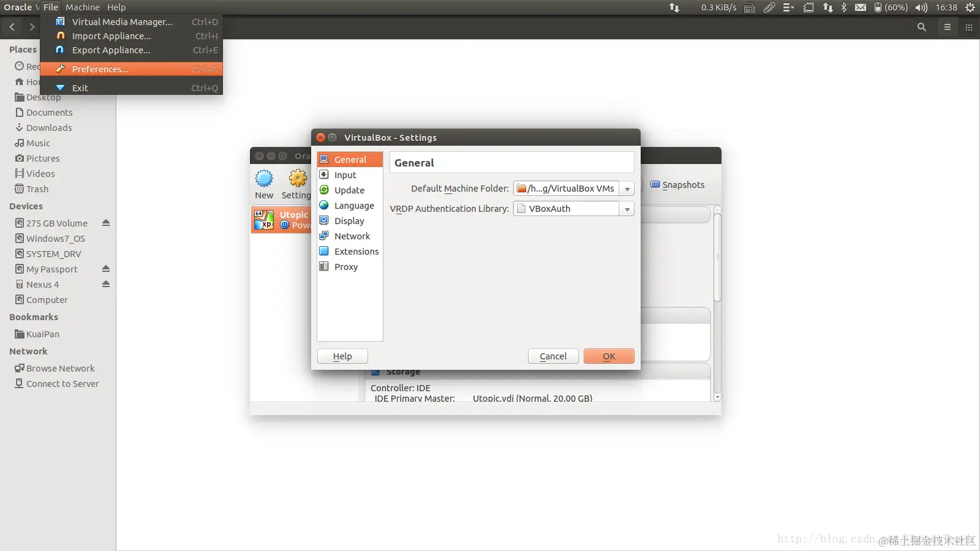Select the Language settings category
The height and width of the screenshot is (551, 980).
pyautogui.click(x=350, y=205)
